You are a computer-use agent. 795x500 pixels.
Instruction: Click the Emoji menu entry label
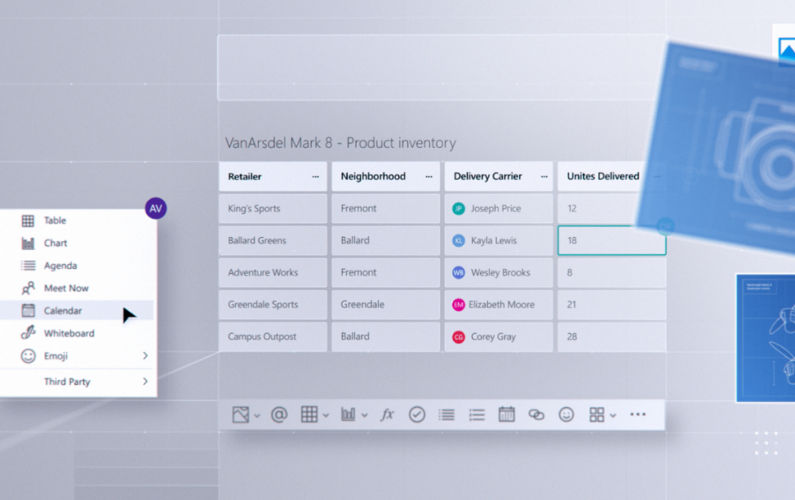[56, 356]
